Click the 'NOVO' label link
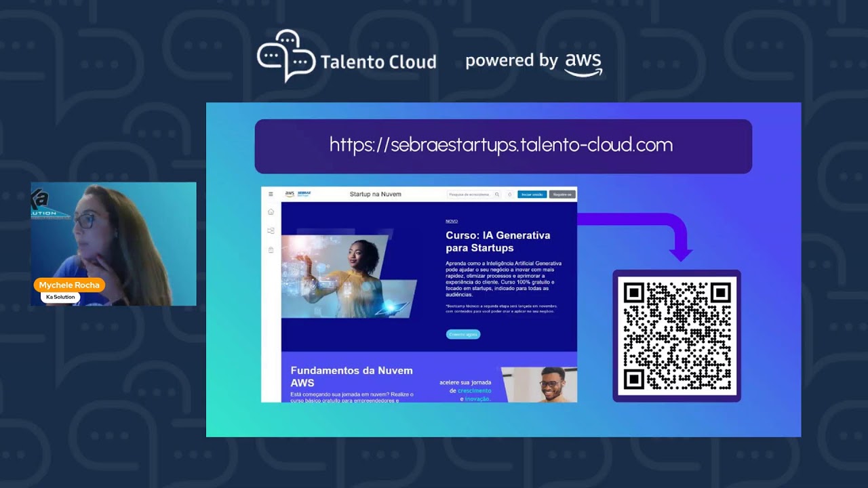868x488 pixels. (x=452, y=221)
